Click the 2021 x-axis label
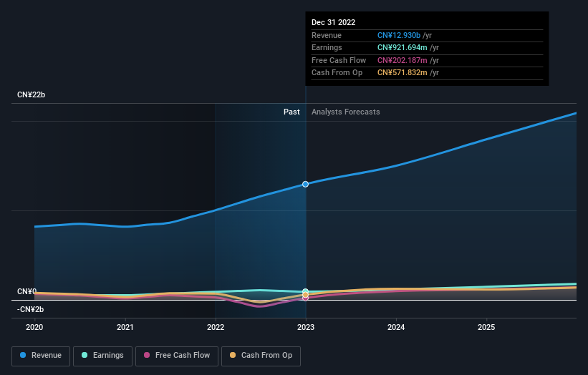Viewport: 588px width, 375px height. click(125, 327)
